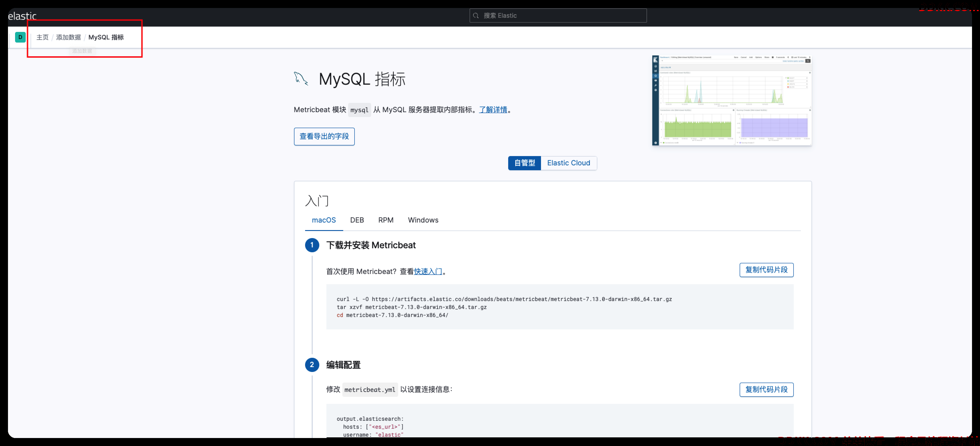Viewport: 980px width, 446px height.
Task: Copy the Metricbeat download code snippet
Action: coord(766,270)
